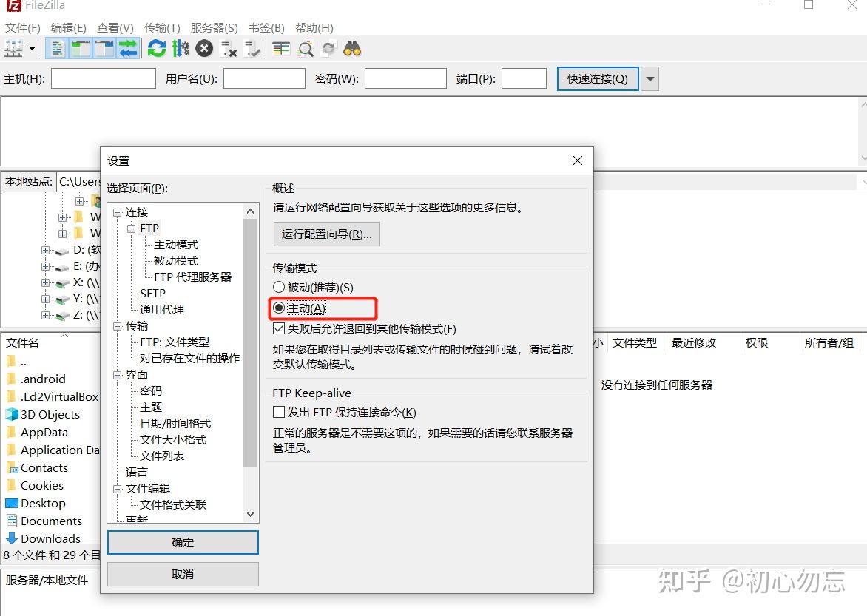The image size is (867, 616).
Task: Click the 主机(H) host input field
Action: tap(104, 78)
